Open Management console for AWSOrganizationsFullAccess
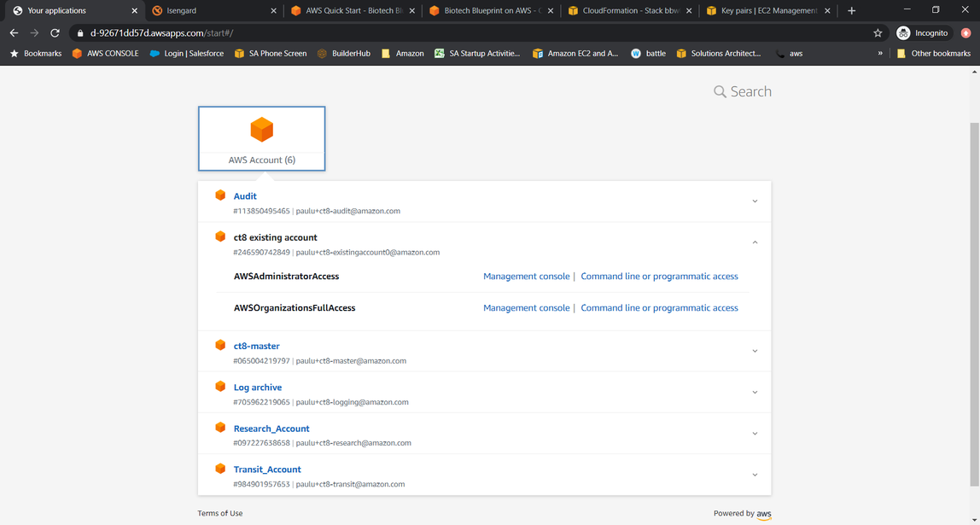Image resolution: width=980 pixels, height=525 pixels. pos(526,308)
